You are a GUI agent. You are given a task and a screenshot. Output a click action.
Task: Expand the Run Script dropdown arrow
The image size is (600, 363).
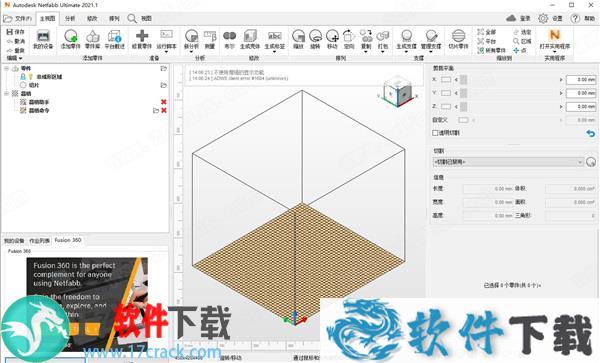click(x=166, y=52)
